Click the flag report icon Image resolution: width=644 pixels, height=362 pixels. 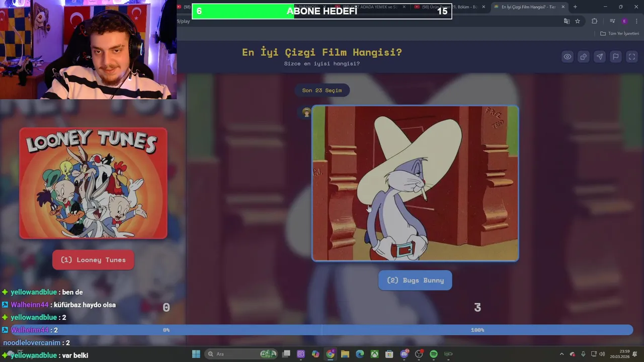615,57
